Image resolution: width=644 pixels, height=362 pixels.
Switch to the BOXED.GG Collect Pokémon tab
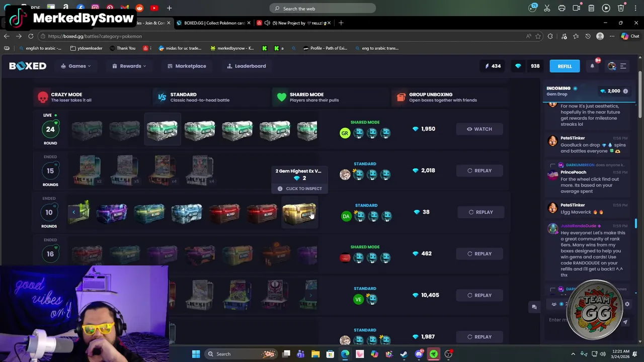(x=214, y=23)
